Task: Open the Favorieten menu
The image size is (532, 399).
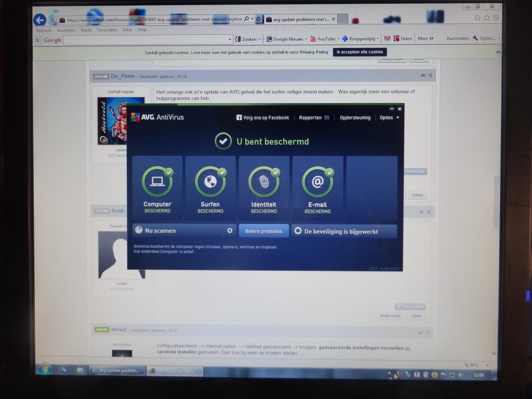Action: pos(107,30)
